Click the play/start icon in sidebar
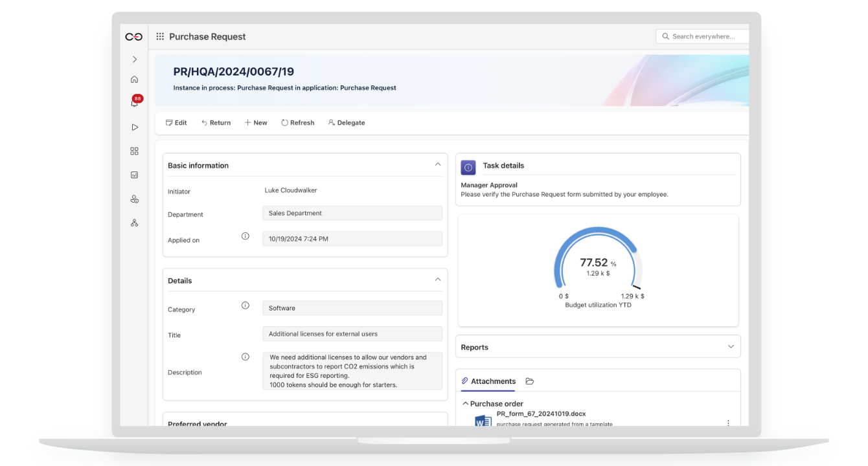This screenshot has width=868, height=466. click(x=134, y=128)
